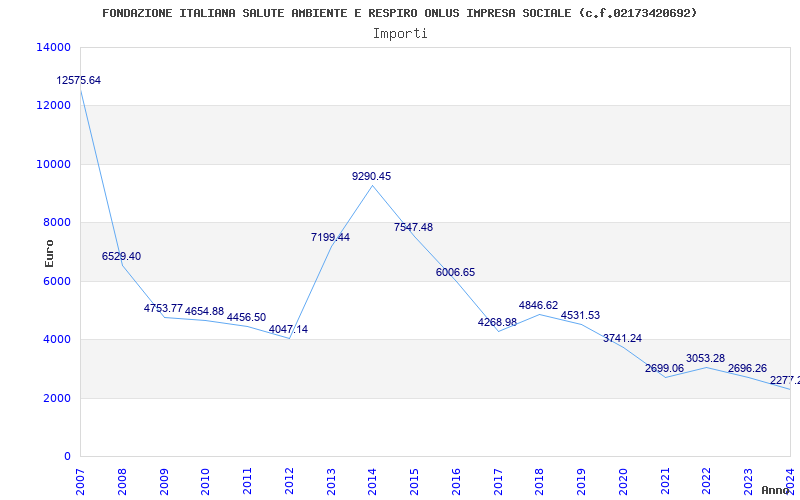The image size is (800, 500).
Task: Select the 12575.64 data label
Action: tap(79, 80)
